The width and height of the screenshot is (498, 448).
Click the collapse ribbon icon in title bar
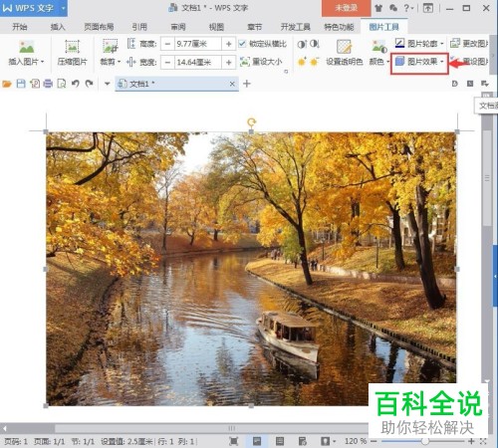428,8
